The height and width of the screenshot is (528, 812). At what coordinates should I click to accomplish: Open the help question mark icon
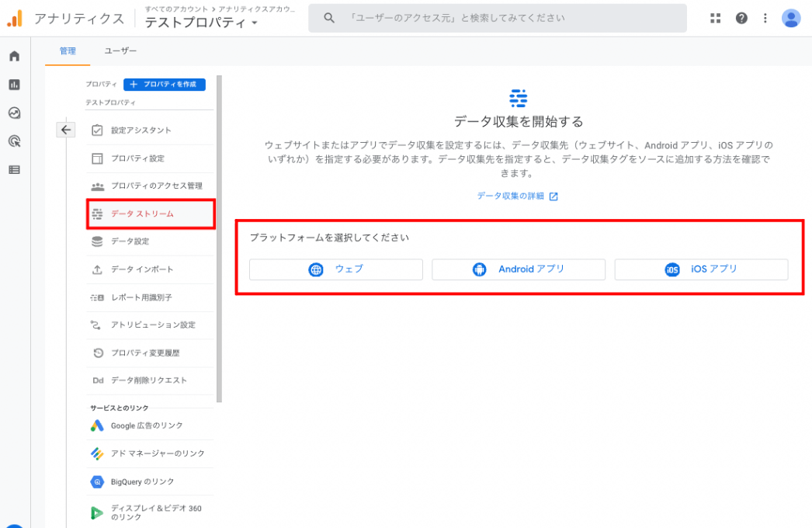pyautogui.click(x=741, y=18)
